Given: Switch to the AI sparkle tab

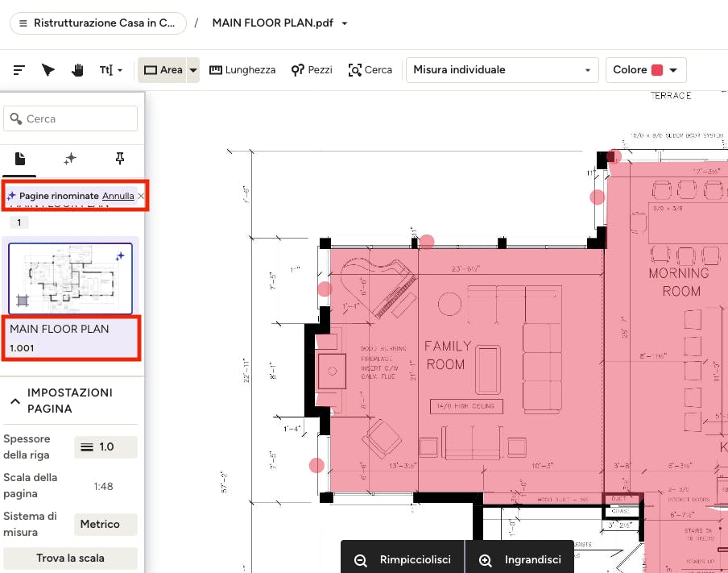Looking at the screenshot, I should click(x=70, y=159).
